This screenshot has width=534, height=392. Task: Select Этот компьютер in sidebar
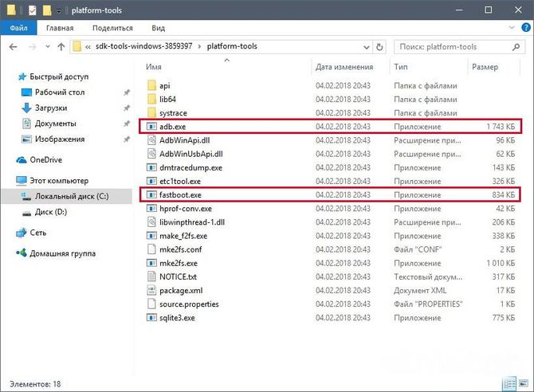(59, 181)
